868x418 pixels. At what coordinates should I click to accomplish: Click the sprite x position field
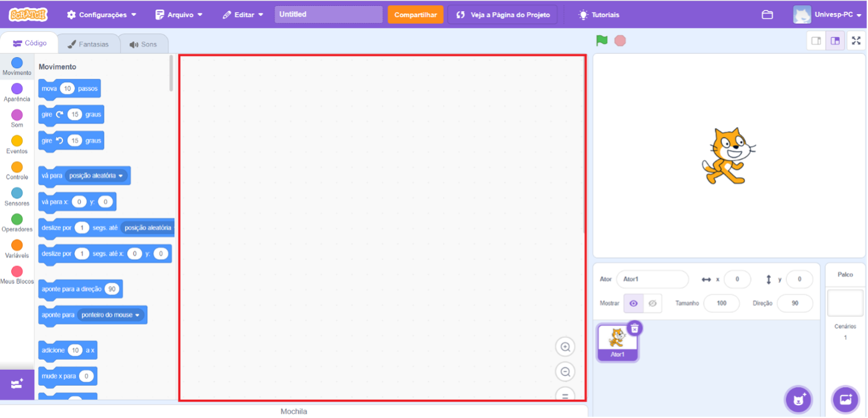pyautogui.click(x=737, y=279)
